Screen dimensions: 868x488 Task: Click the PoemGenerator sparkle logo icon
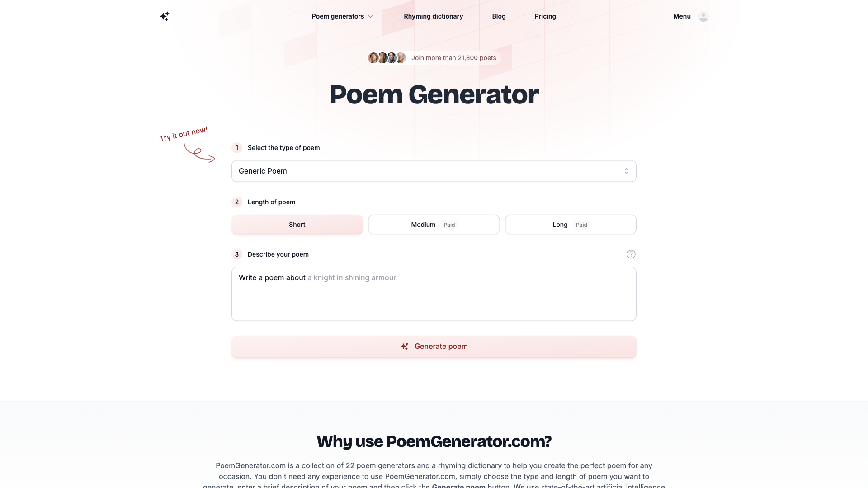(164, 16)
